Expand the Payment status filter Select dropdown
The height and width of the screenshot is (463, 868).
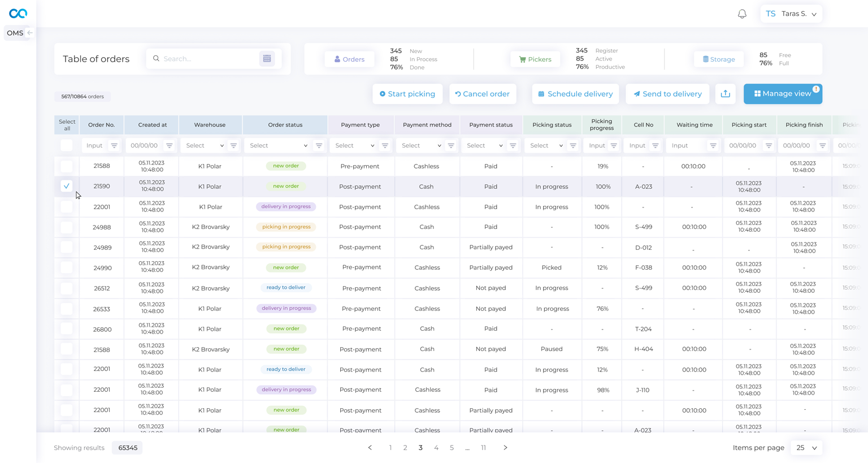tap(484, 146)
